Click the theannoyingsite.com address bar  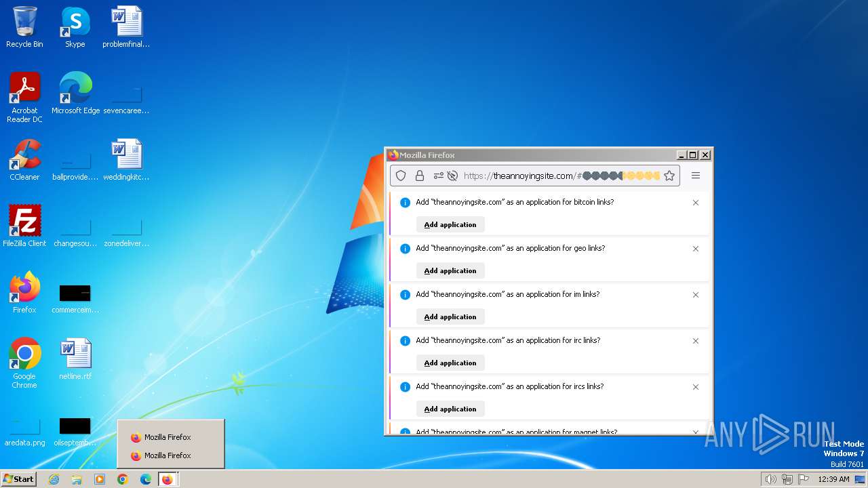click(535, 176)
